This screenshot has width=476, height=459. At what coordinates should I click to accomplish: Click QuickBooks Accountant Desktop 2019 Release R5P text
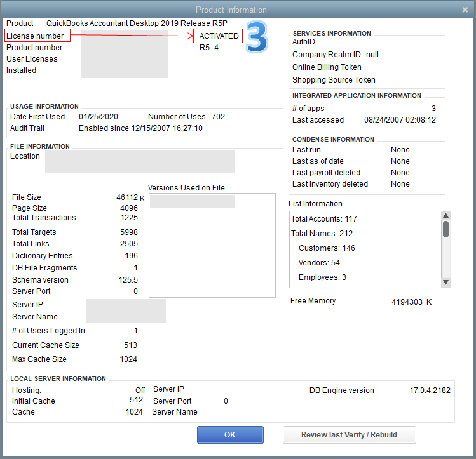click(x=137, y=23)
